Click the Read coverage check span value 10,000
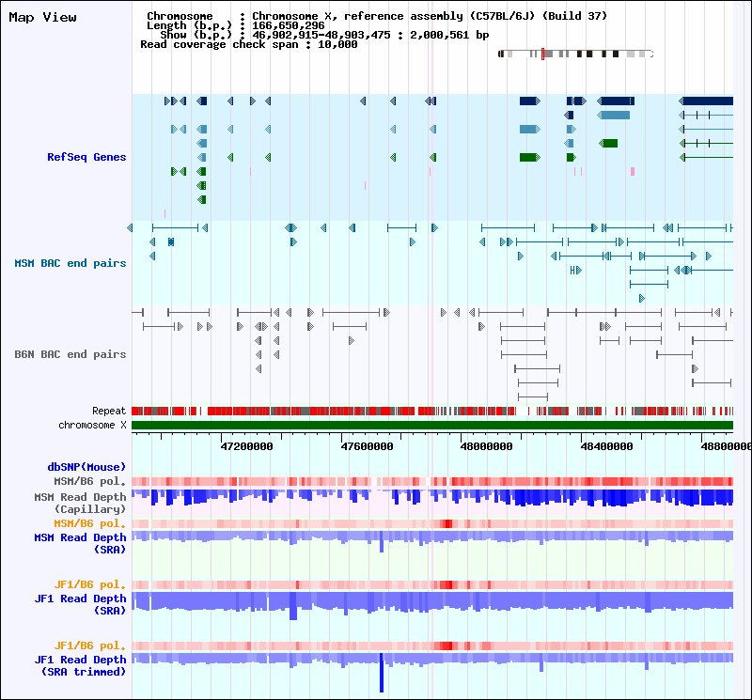Viewport: 752px width, 700px height. pos(337,44)
